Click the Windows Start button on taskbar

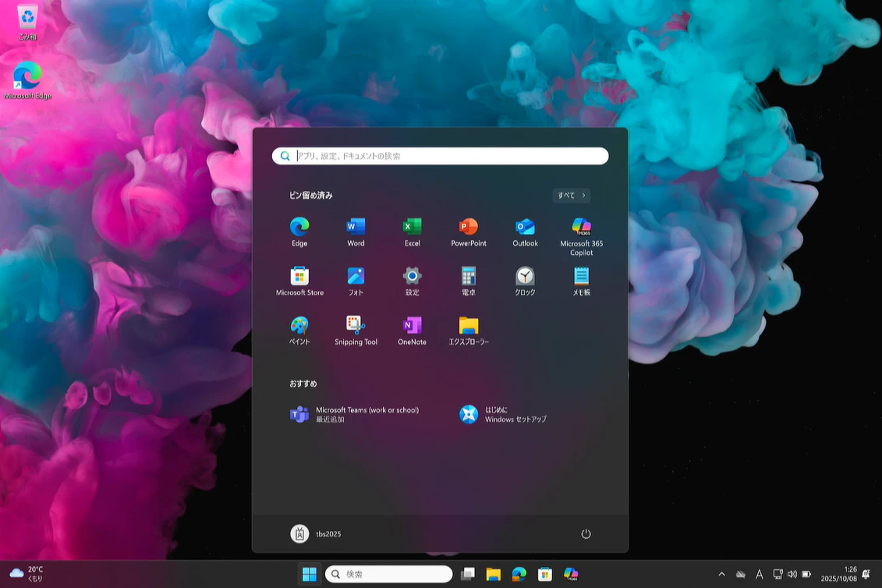pyautogui.click(x=310, y=574)
